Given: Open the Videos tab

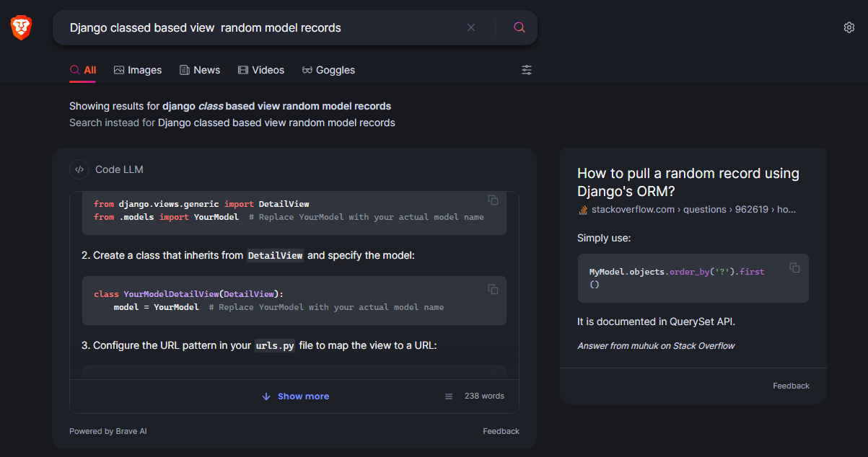Looking at the screenshot, I should [261, 70].
